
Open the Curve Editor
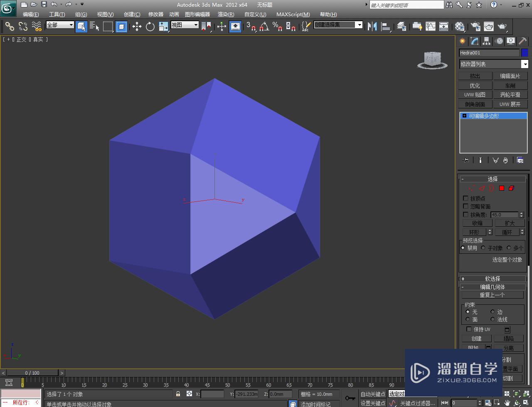(x=431, y=27)
